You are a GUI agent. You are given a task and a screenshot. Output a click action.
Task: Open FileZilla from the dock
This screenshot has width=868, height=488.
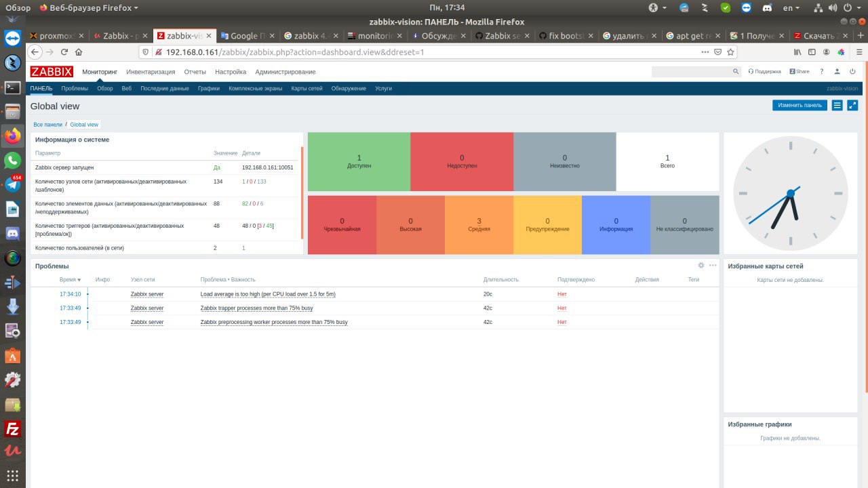[x=12, y=428]
